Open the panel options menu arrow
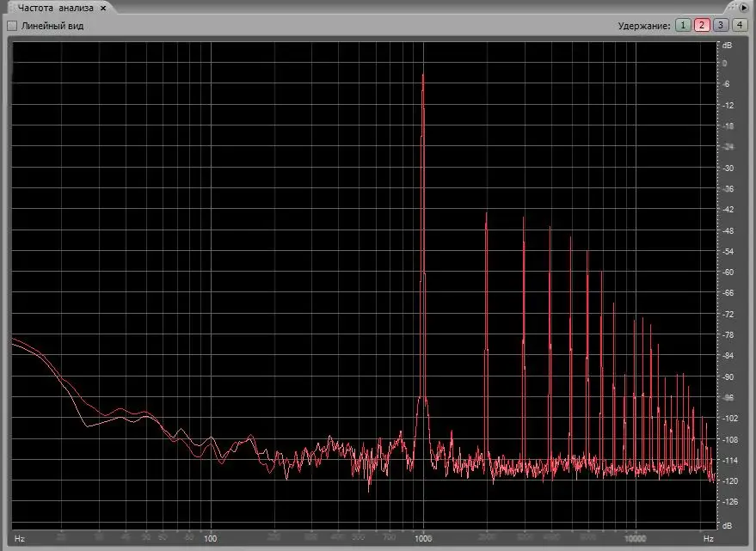The height and width of the screenshot is (551, 756). pos(743,8)
